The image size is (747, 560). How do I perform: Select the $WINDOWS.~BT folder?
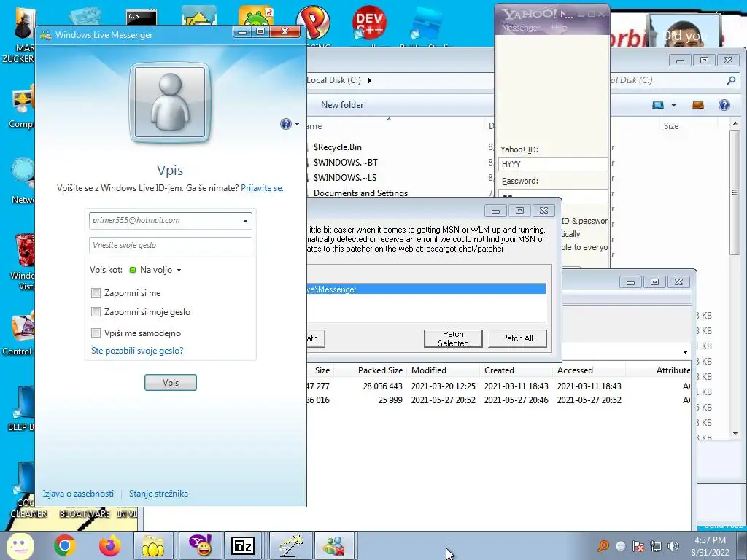click(x=345, y=163)
